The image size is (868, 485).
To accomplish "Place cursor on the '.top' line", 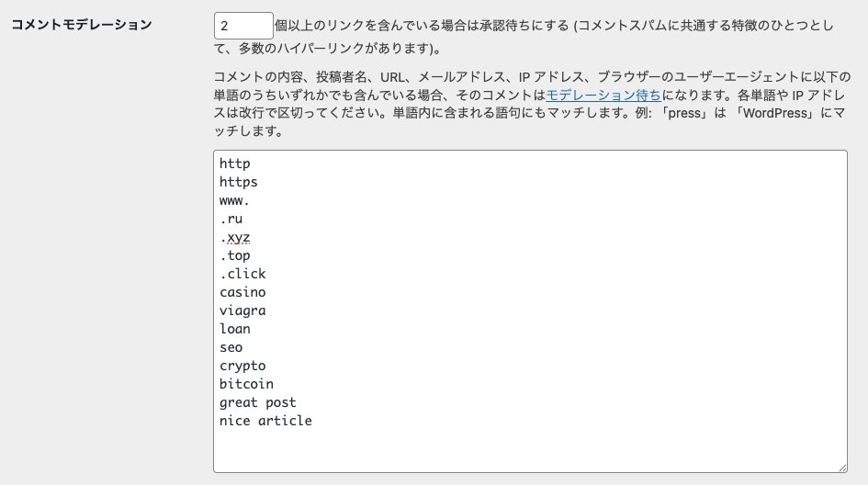I will tap(235, 255).
